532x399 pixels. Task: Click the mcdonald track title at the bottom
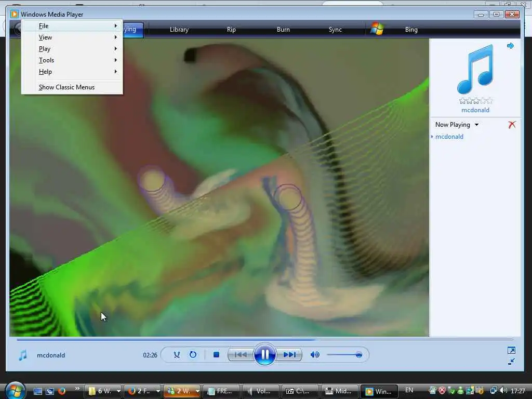51,355
